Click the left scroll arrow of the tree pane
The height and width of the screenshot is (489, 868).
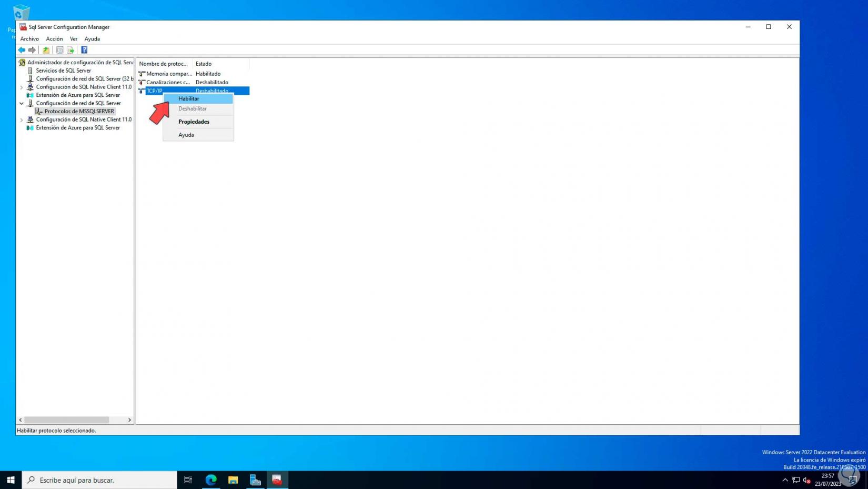pos(21,420)
